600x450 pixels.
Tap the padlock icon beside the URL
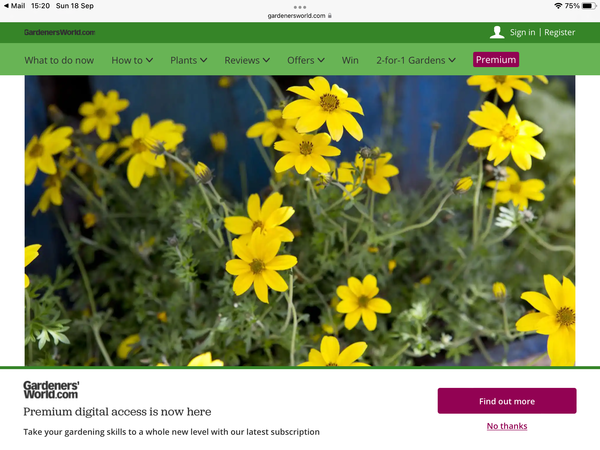tap(330, 16)
